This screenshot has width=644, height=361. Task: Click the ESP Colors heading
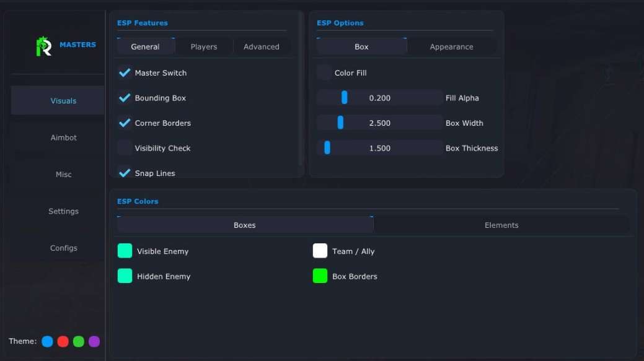[x=138, y=201]
